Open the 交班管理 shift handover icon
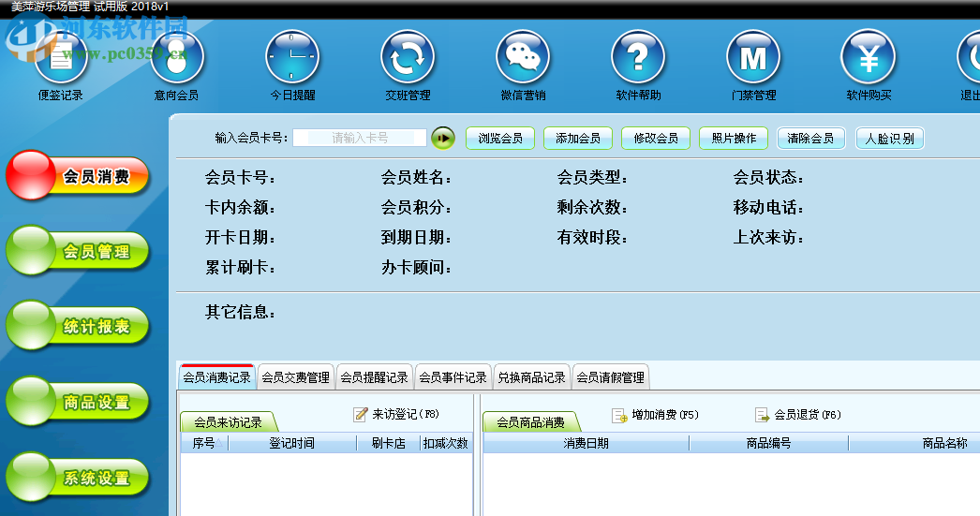The width and height of the screenshot is (980, 516). coord(408,57)
